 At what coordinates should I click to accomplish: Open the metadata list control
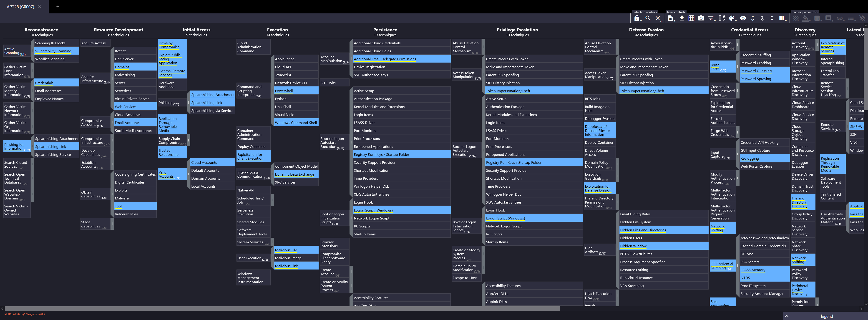click(x=851, y=18)
